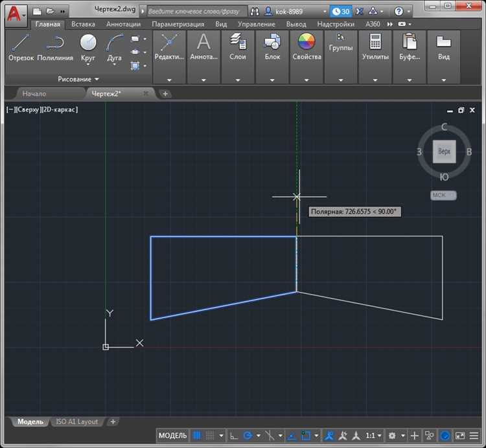Image resolution: width=486 pixels, height=448 pixels.
Task: Click the keyword search input field
Action: [x=194, y=12]
